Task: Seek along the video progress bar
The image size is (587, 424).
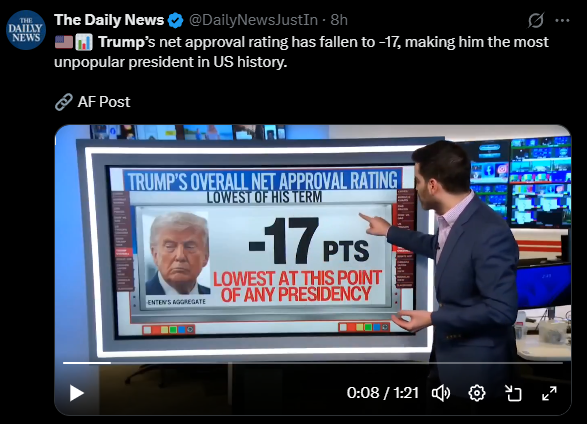Action: coord(313,363)
